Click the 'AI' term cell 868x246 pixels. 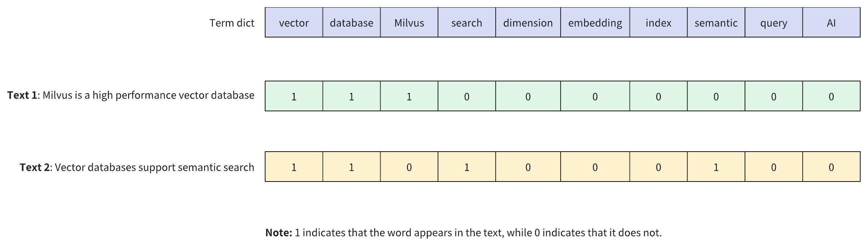click(831, 23)
